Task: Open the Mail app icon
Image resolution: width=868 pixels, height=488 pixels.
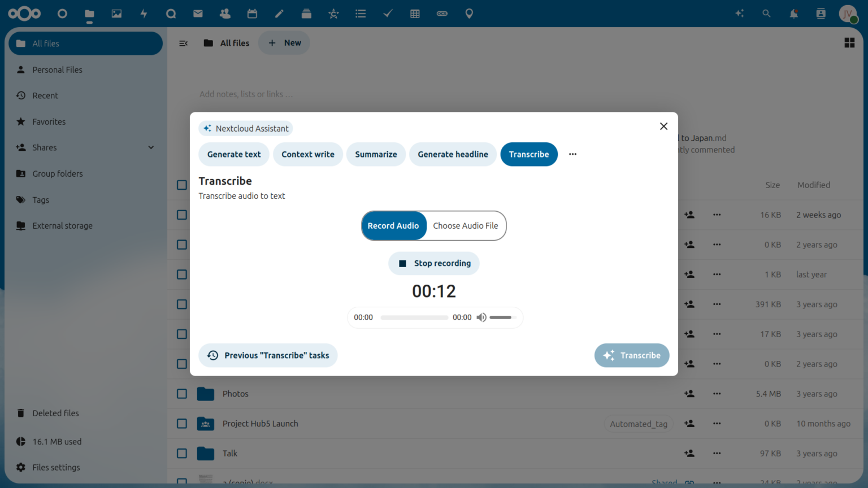Action: coord(198,13)
